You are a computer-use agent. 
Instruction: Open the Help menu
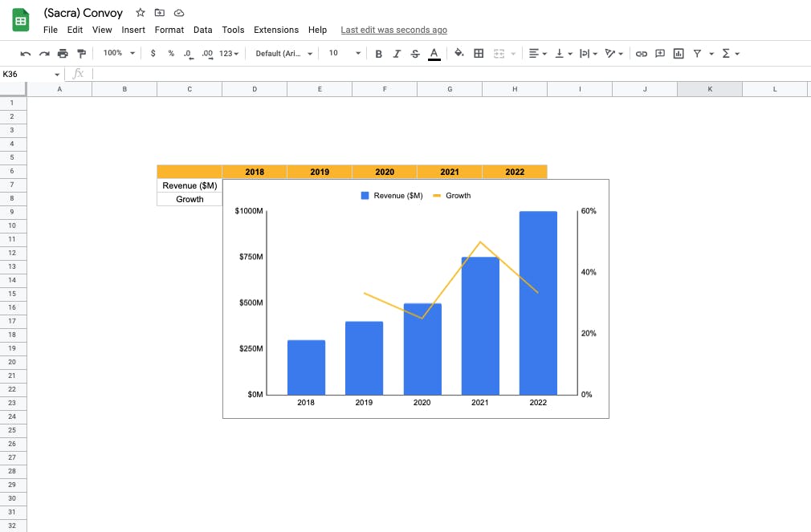[x=317, y=30]
